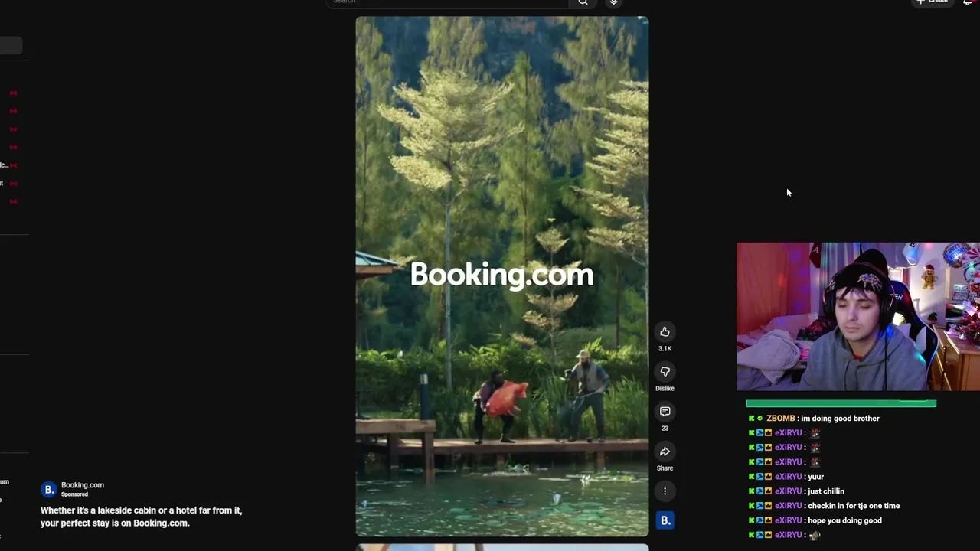The height and width of the screenshot is (551, 980).
Task: Click the 'Sponsored' label under Booking.com
Action: pyautogui.click(x=74, y=494)
